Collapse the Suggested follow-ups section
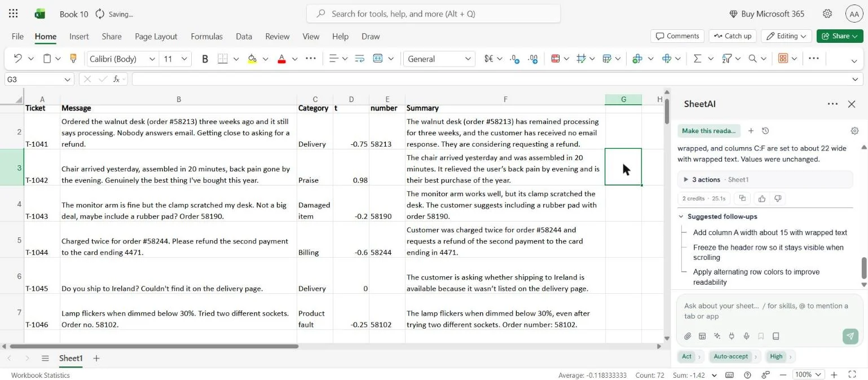 [x=681, y=216]
